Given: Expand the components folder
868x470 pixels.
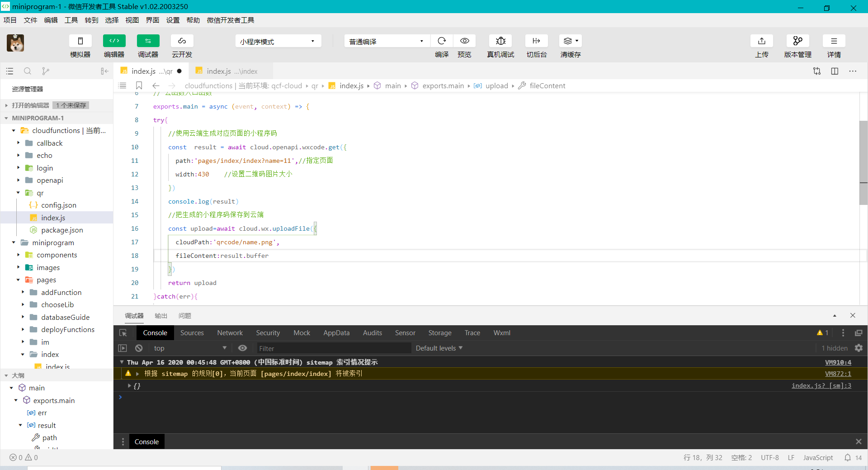Looking at the screenshot, I should click(x=57, y=255).
